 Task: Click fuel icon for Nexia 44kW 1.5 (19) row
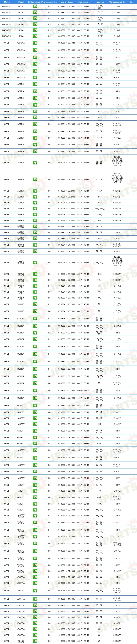tap(35, 36)
